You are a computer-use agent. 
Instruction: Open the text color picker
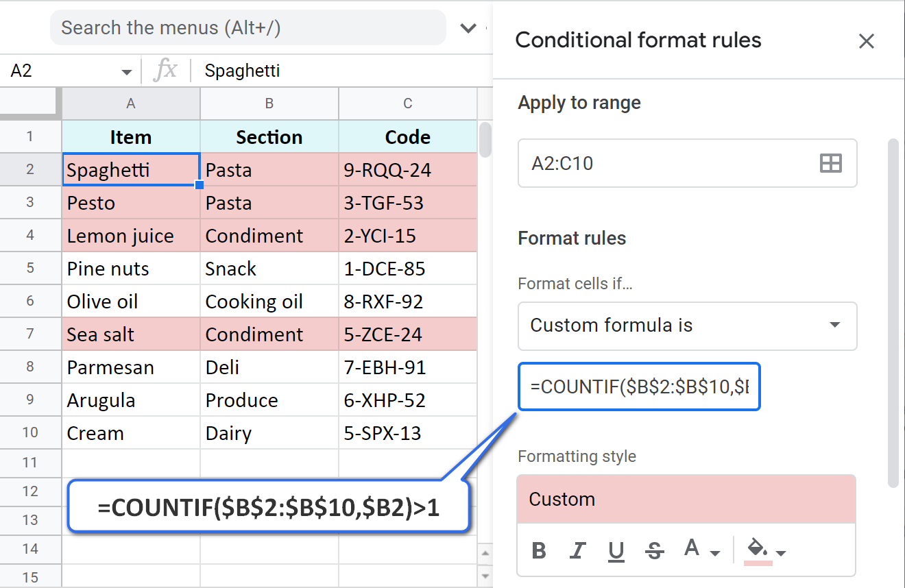(695, 550)
